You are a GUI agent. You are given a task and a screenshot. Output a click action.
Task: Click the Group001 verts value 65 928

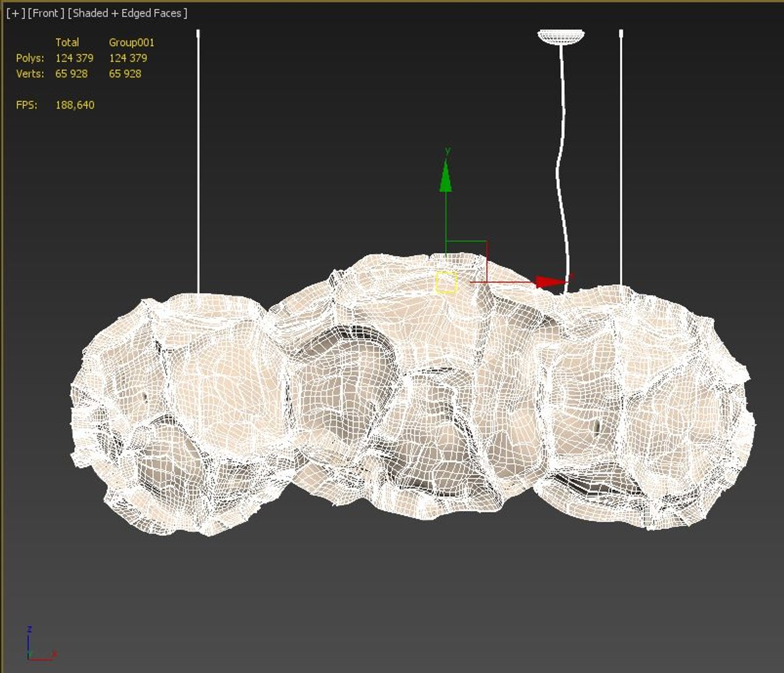pos(125,74)
